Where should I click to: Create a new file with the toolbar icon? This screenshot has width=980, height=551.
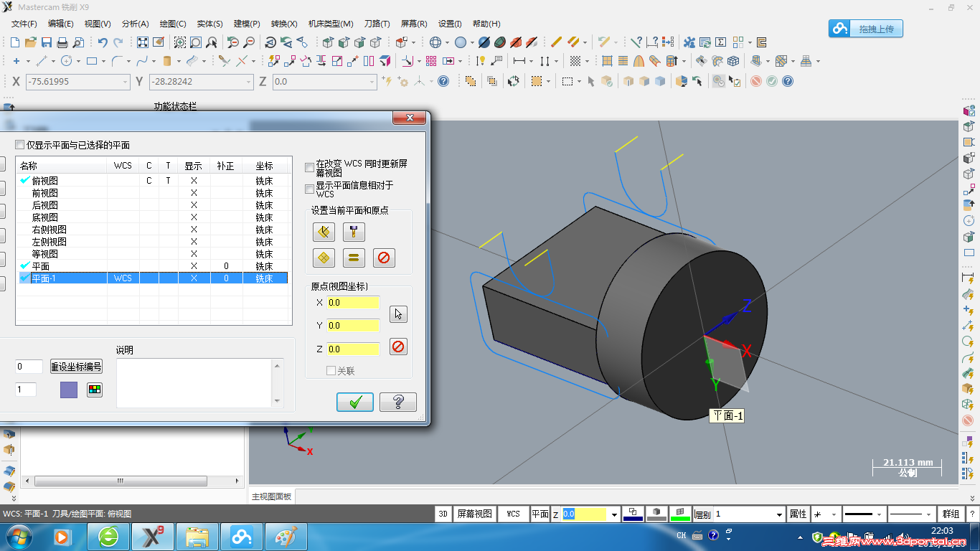tap(15, 42)
